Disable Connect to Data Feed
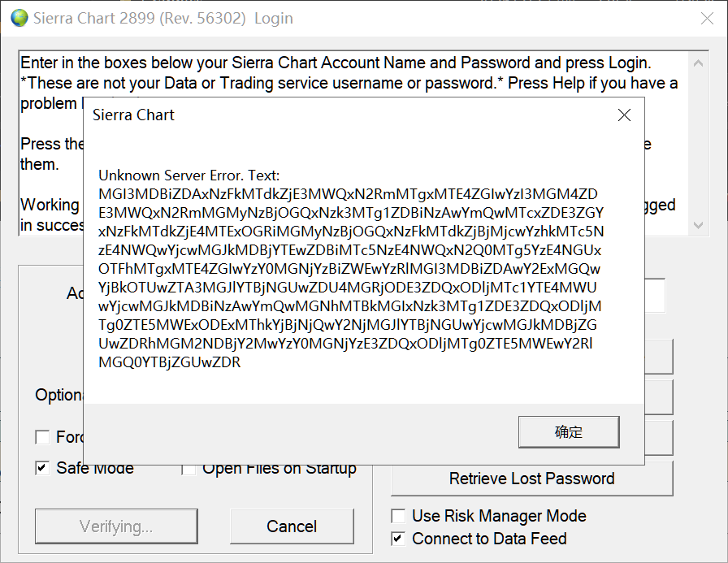 398,539
